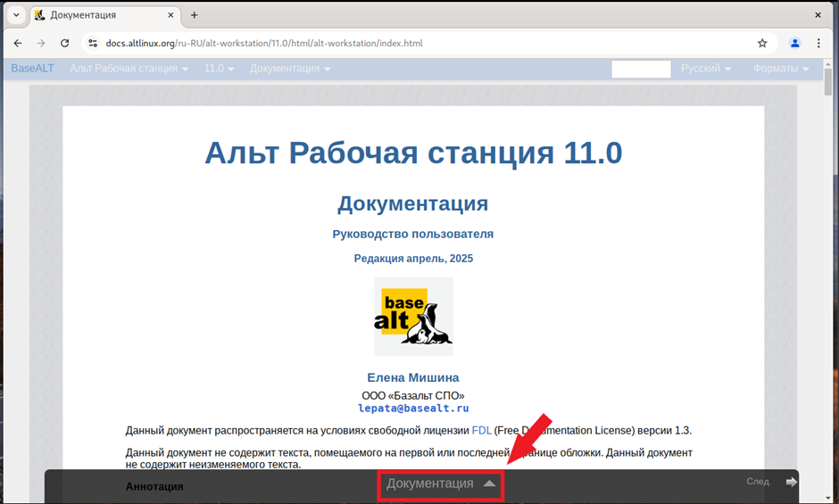Go to next page arrow icon
Screen dimensions: 839x504
(791, 482)
